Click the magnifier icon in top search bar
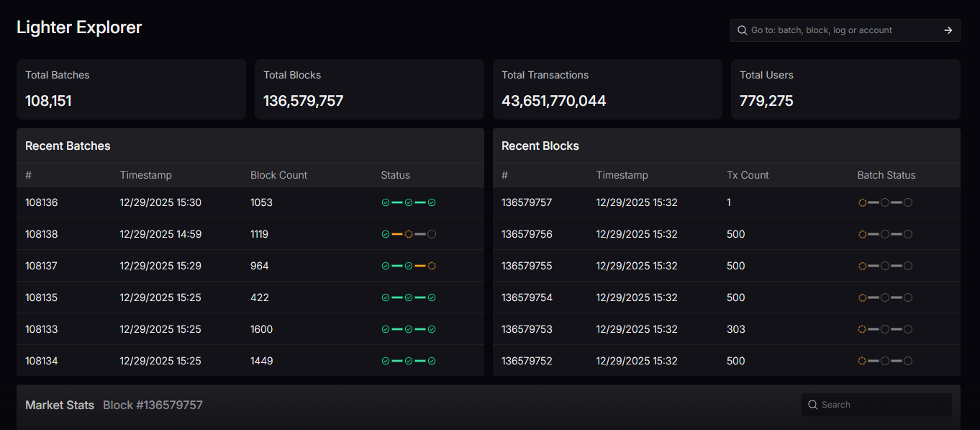This screenshot has width=980, height=430. click(x=742, y=30)
